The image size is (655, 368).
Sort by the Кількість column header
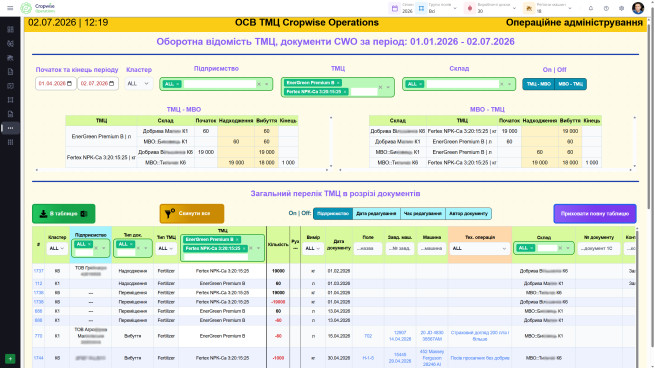(x=278, y=244)
